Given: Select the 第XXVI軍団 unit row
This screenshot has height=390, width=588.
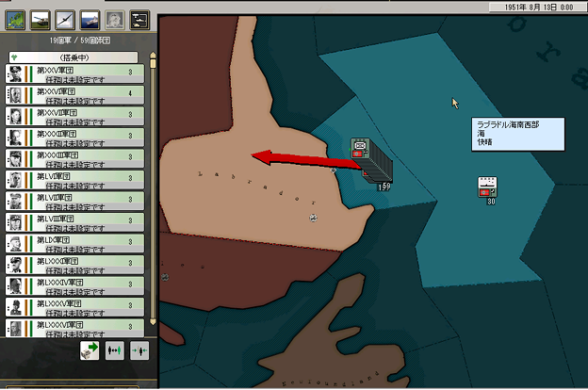Looking at the screenshot, I should click(74, 95).
